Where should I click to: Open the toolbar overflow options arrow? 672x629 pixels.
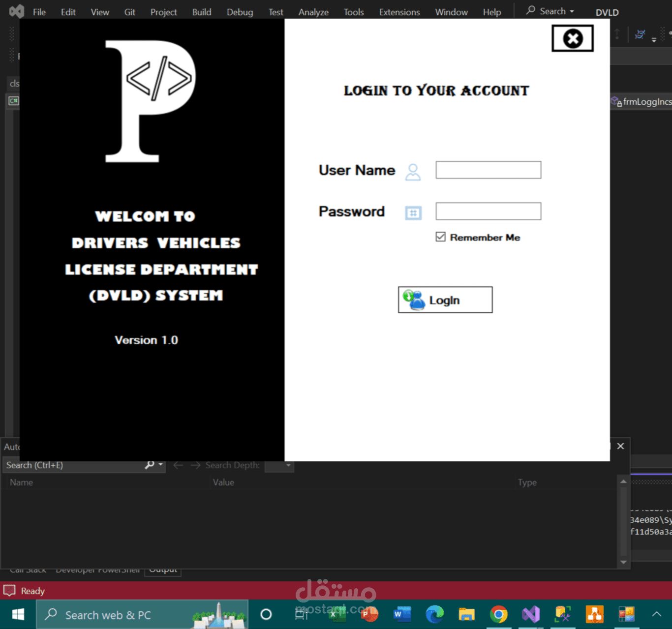click(654, 39)
